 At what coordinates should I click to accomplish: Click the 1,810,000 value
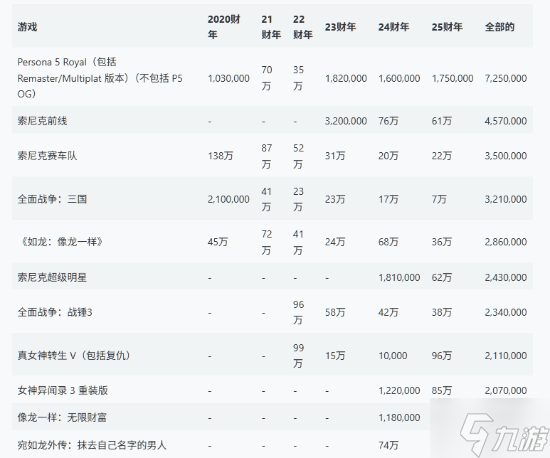[399, 277]
